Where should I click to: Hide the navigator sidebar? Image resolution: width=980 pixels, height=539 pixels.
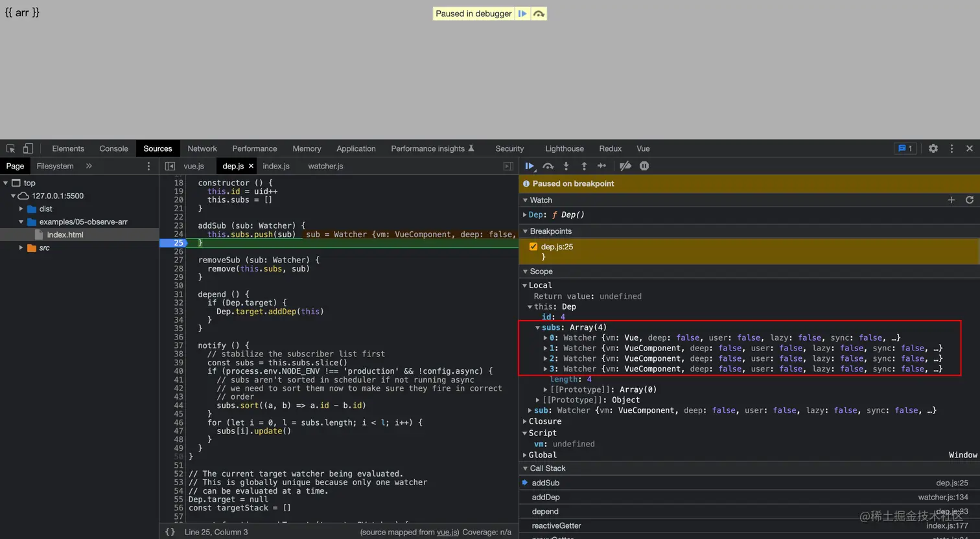tap(170, 166)
